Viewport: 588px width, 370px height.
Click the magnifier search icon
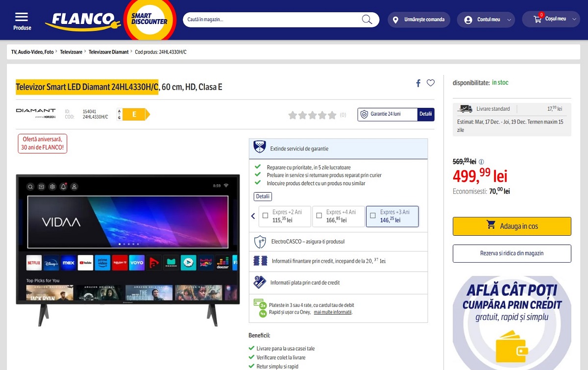click(x=367, y=20)
